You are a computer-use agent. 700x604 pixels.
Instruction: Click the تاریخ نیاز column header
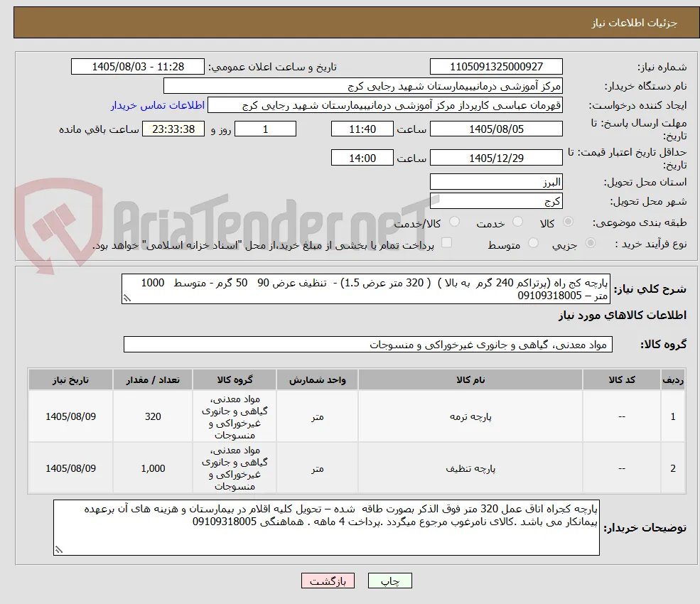[x=70, y=380]
